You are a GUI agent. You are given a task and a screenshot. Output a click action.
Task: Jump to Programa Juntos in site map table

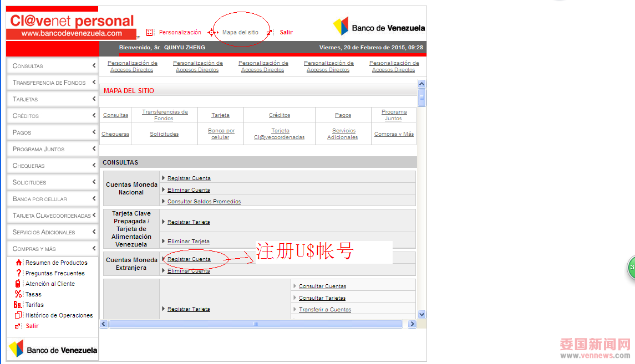(394, 115)
